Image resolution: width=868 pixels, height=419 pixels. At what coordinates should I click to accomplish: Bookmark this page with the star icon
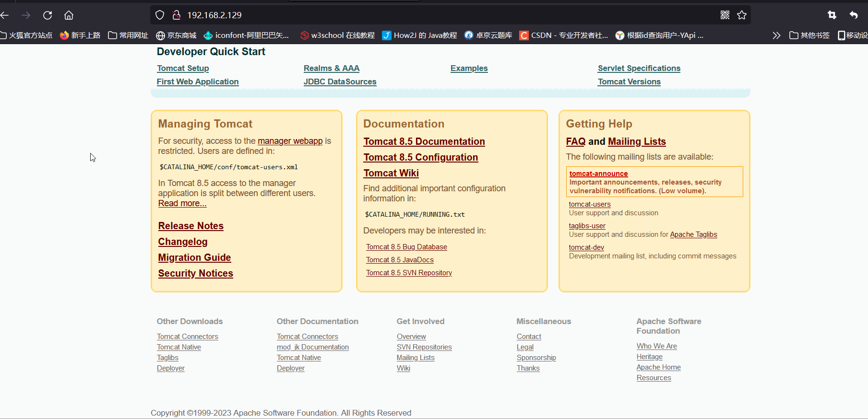tap(742, 15)
